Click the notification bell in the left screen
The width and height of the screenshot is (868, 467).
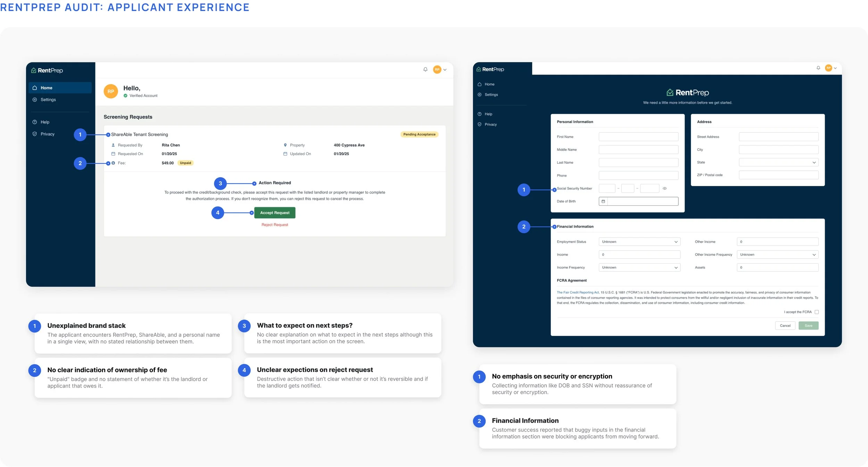click(425, 69)
